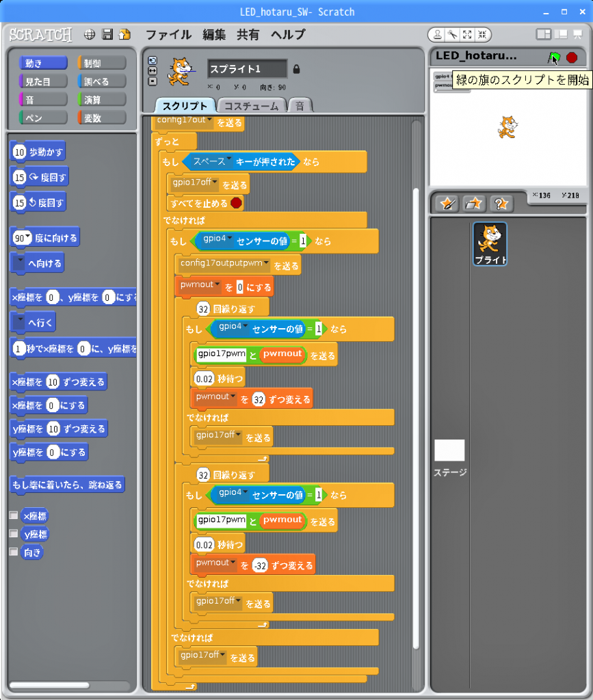Viewport: 593px width, 700px height.
Task: Select the 制御 block category
Action: click(102, 63)
